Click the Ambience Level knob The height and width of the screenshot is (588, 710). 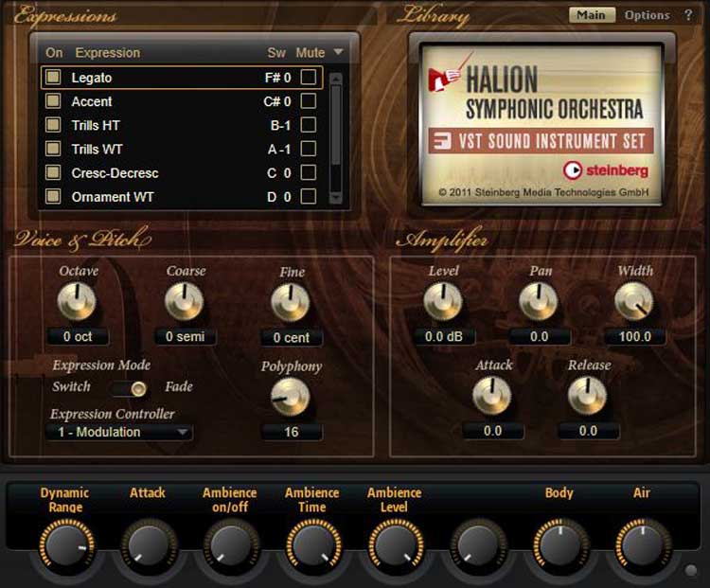396,545
